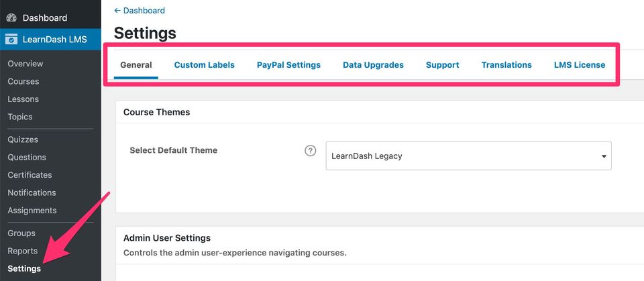644x281 pixels.
Task: Open the Translations tab
Action: [506, 65]
